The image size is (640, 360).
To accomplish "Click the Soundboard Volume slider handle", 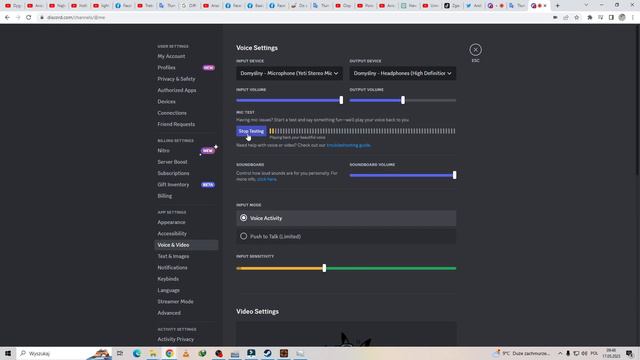I will 454,176.
